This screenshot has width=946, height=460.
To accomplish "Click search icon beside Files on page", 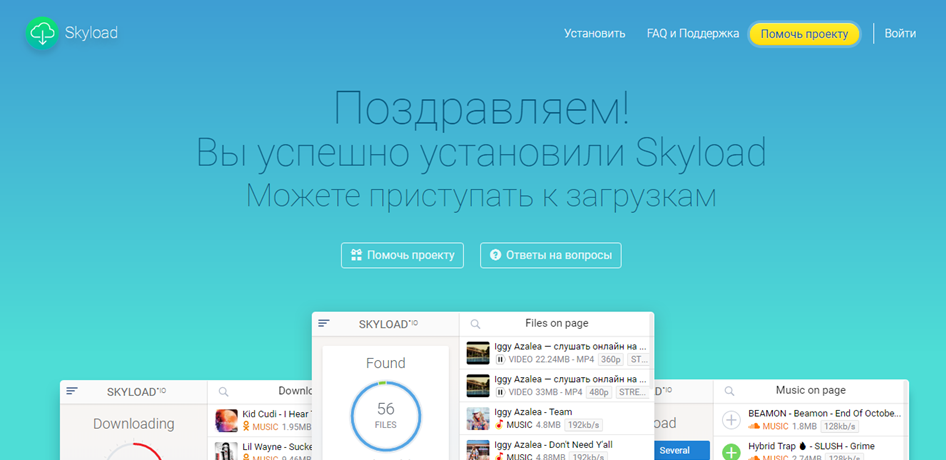I will pos(475,324).
